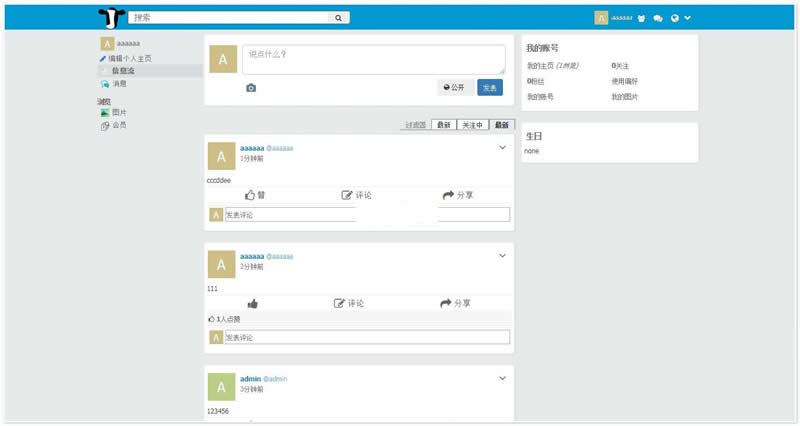The width and height of the screenshot is (800, 426).
Task: Click the blue 发表 post button
Action: tap(489, 88)
